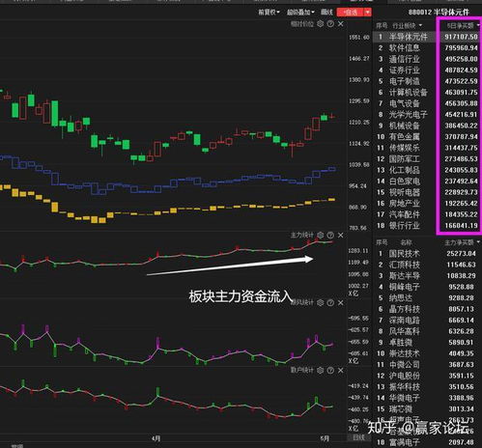
Task: Open settings gear for 跟风统计 panel
Action: click(320, 303)
